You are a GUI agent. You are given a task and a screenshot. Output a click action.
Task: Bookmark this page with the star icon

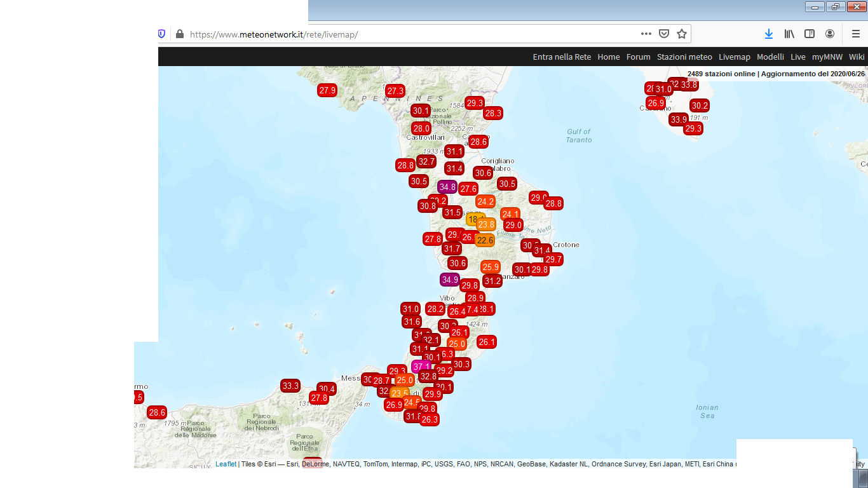click(682, 34)
